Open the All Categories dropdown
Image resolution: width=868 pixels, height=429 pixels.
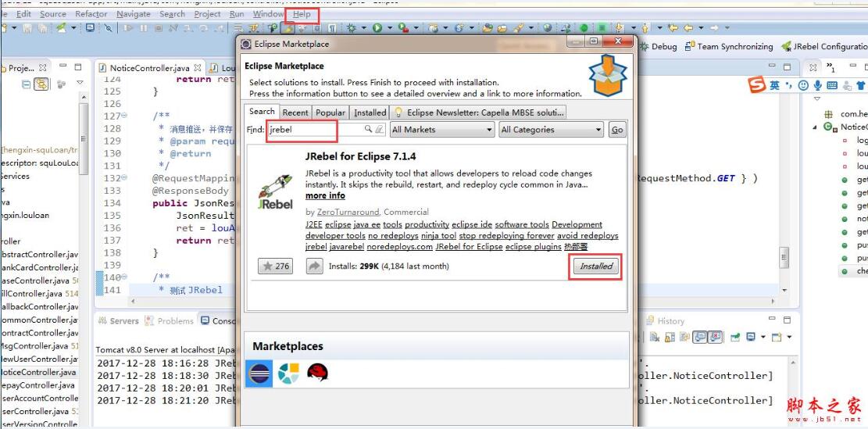coord(551,130)
